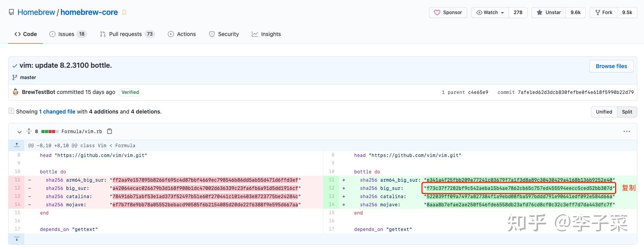
Task: Click the removed catalina hash 784916b71…
Action: tap(205, 197)
